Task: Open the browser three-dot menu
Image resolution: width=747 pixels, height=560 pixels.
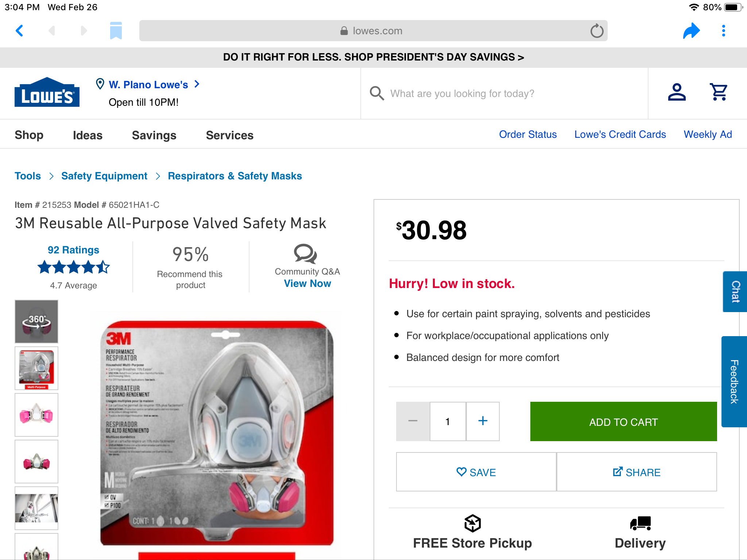Action: (x=724, y=31)
